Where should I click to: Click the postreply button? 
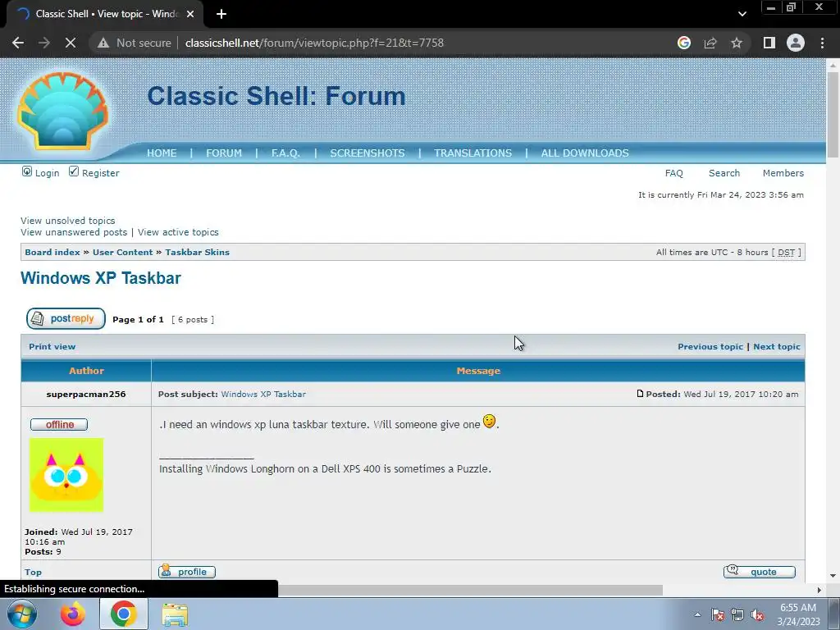pyautogui.click(x=66, y=319)
